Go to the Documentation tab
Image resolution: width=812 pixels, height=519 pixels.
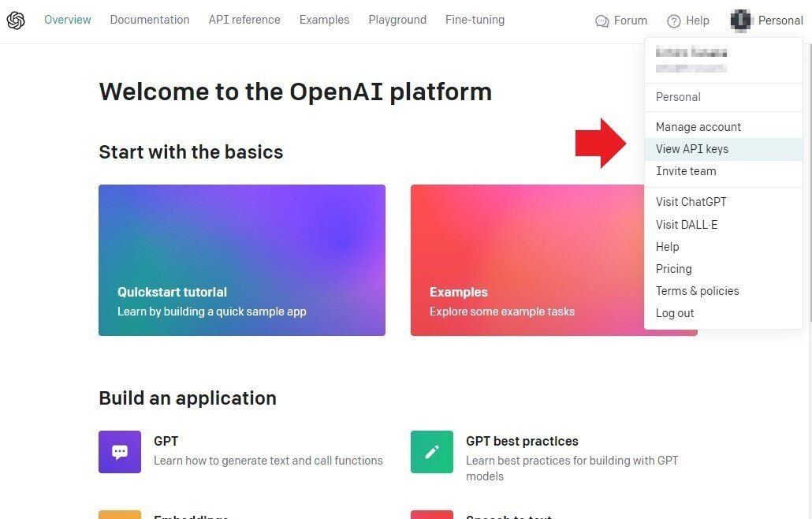(150, 20)
